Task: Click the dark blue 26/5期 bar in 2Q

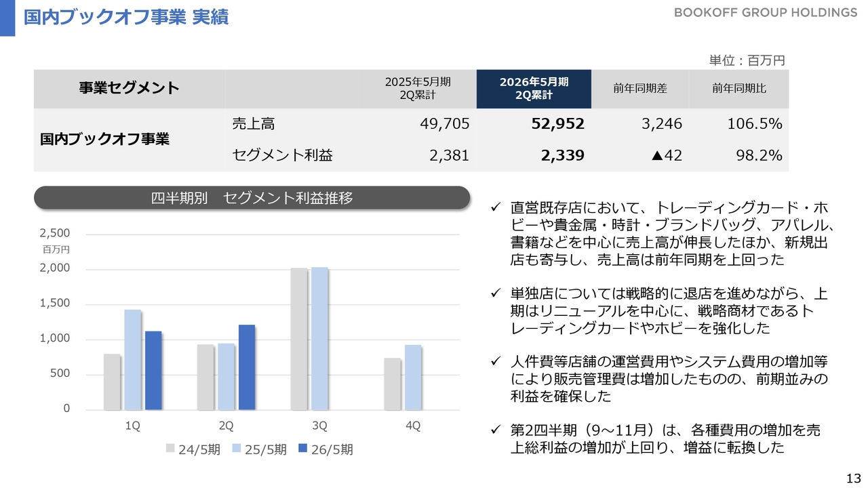Action: [x=247, y=367]
